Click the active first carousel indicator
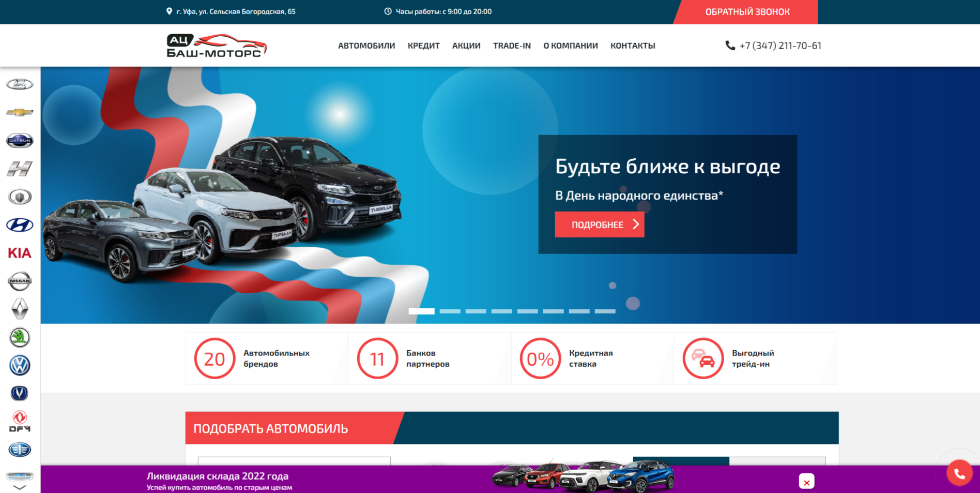 click(x=421, y=311)
